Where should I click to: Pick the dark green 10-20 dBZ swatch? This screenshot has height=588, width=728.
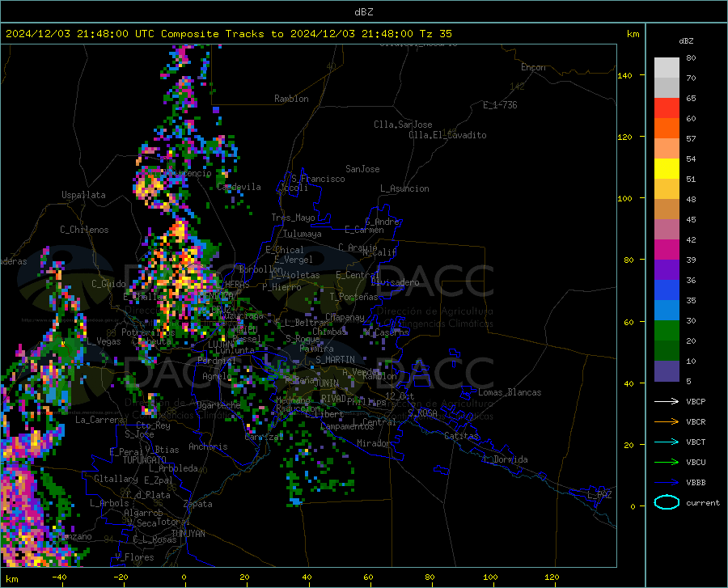coord(667,351)
